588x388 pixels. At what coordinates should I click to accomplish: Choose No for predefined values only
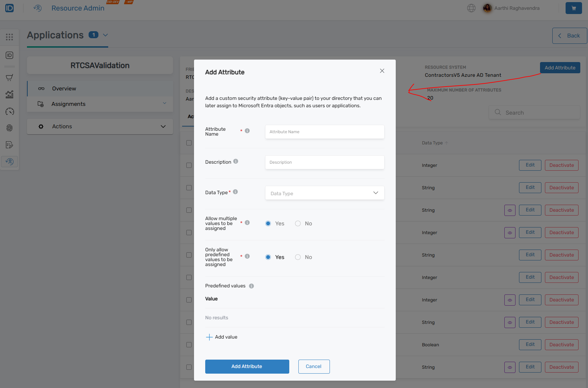click(x=298, y=257)
